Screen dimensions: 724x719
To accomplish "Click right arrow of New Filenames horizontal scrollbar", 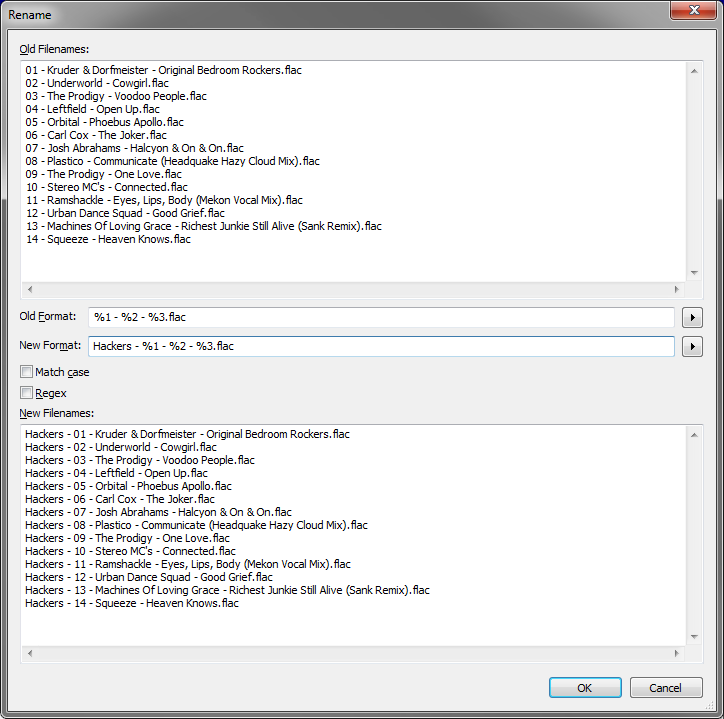I will click(676, 653).
